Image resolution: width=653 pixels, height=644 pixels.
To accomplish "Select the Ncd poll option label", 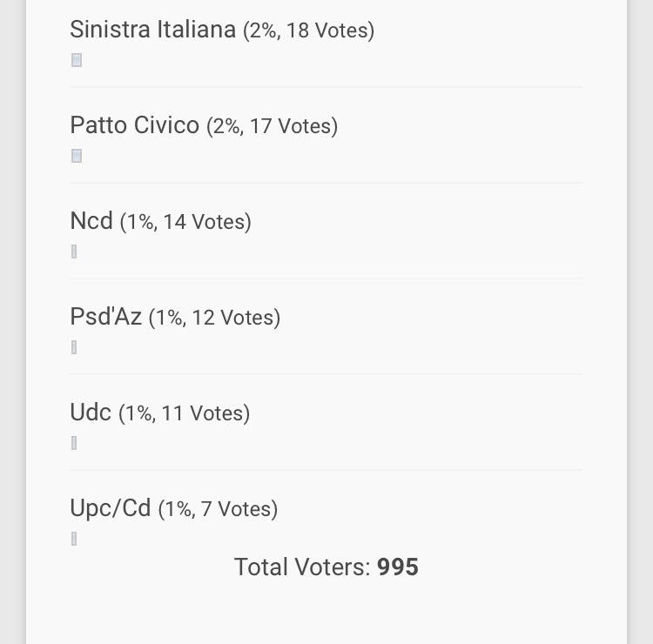I will coord(91,221).
